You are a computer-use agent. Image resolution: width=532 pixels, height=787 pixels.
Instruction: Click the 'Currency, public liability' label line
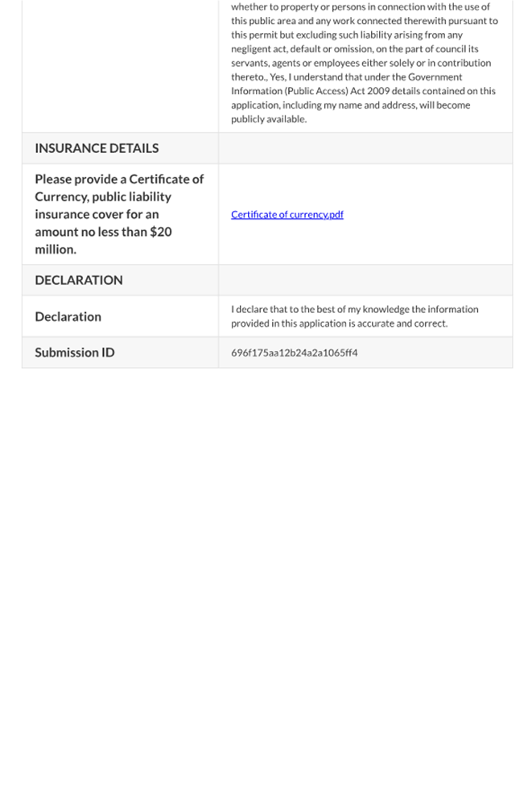[x=103, y=197]
